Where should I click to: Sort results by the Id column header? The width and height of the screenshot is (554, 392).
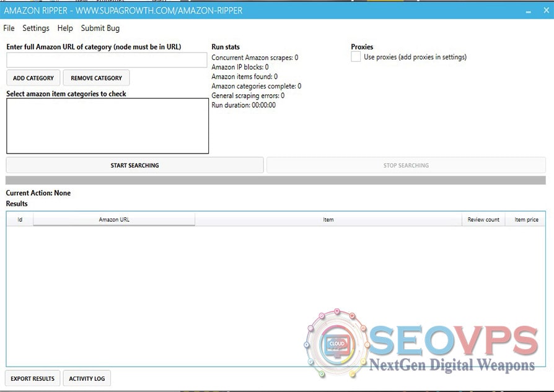point(20,220)
